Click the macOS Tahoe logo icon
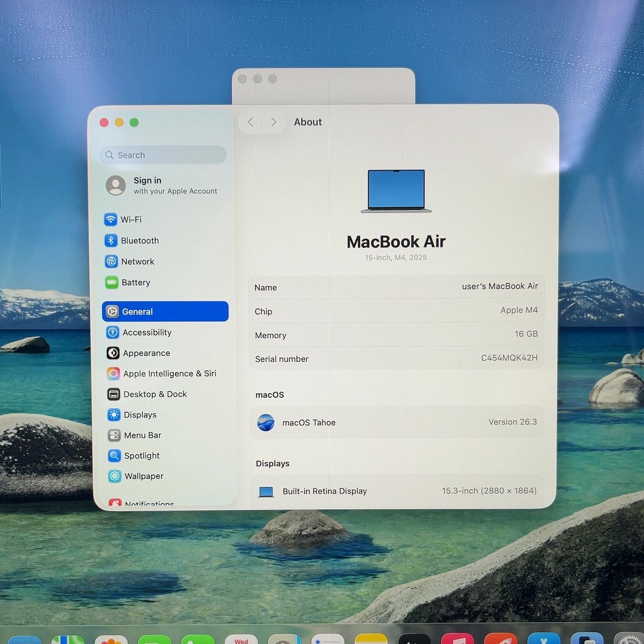 tap(266, 423)
